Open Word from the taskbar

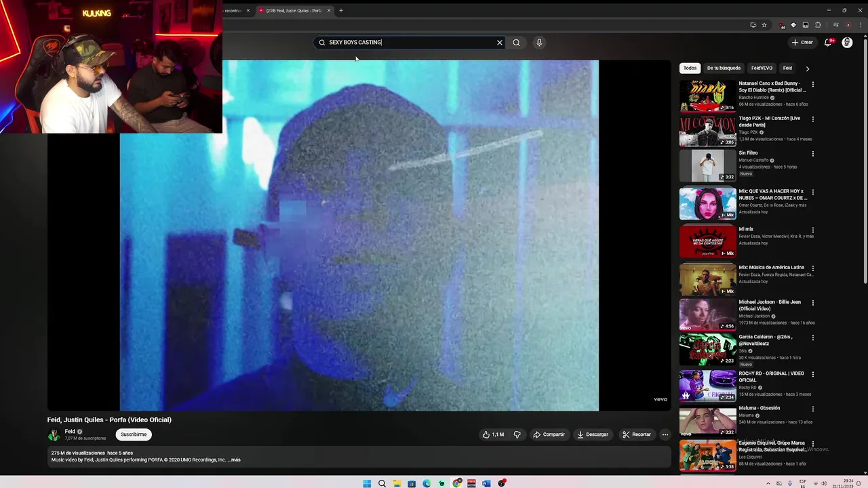pyautogui.click(x=486, y=483)
